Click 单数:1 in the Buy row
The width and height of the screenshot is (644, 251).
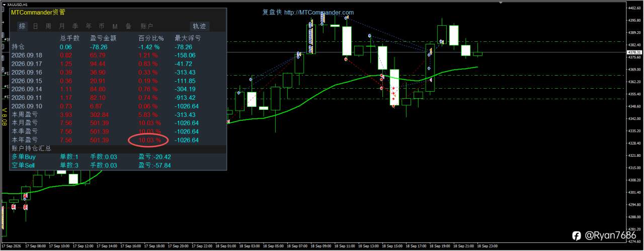[69, 157]
